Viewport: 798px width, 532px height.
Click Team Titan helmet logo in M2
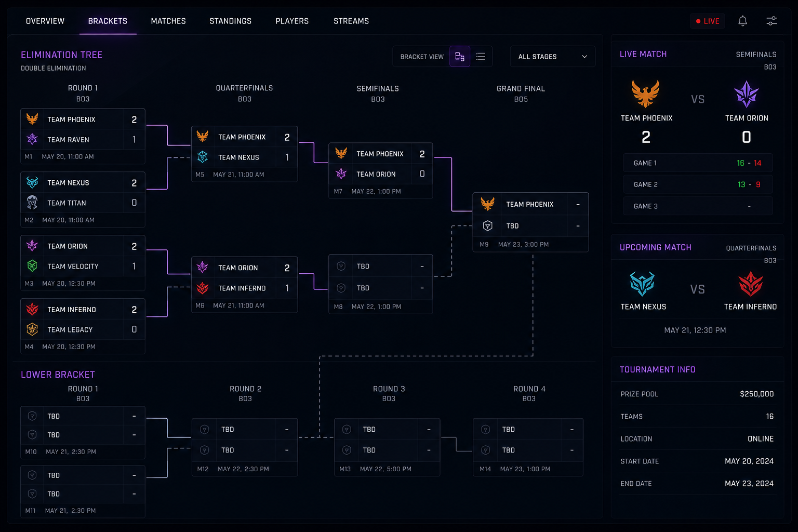(32, 203)
